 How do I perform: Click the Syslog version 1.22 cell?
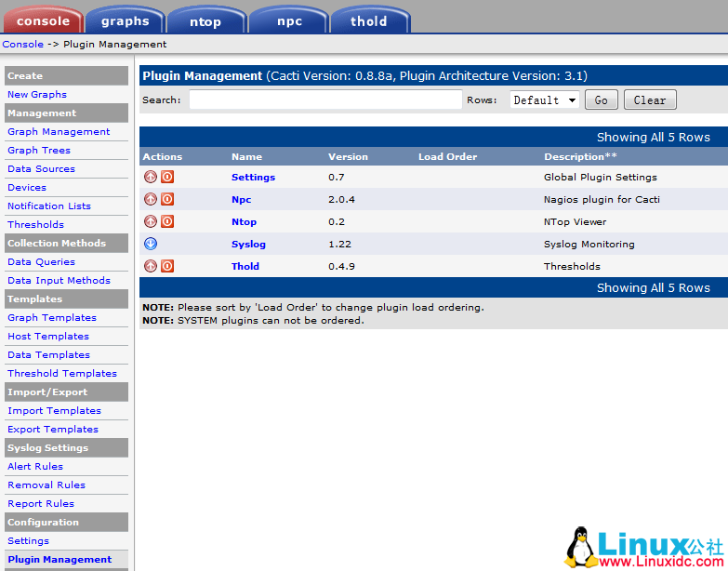pyautogui.click(x=340, y=244)
